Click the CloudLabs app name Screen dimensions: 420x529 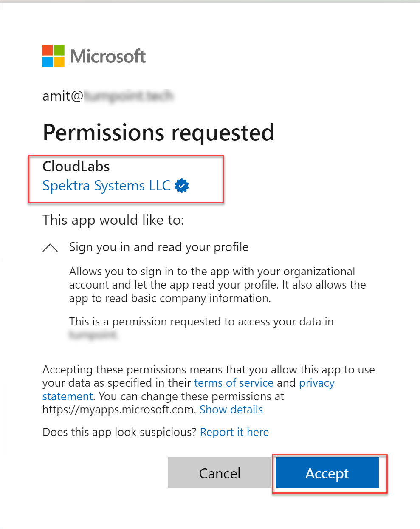click(x=76, y=166)
